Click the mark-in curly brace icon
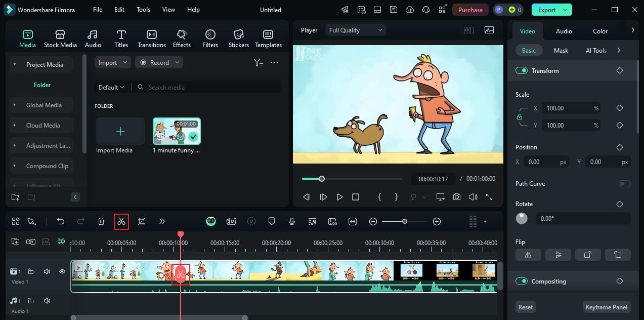The height and width of the screenshot is (320, 644). click(x=379, y=197)
